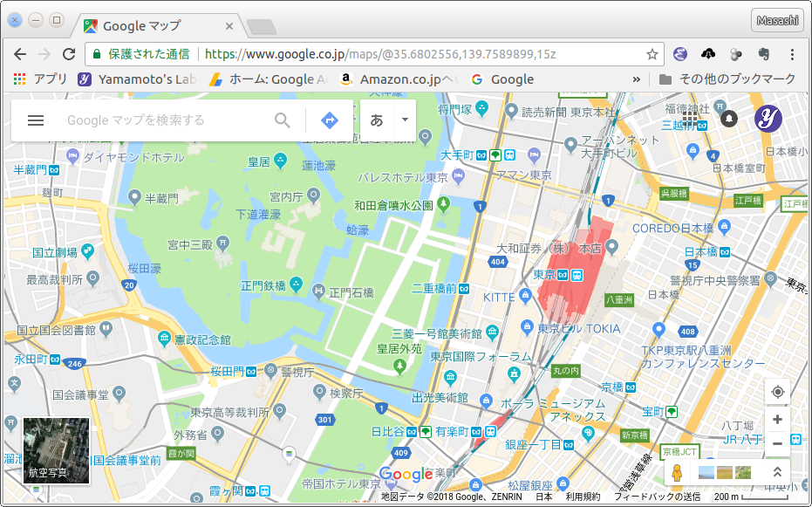812x507 pixels.
Task: Open Yamamoto's Lab bookmark
Action: click(x=137, y=79)
